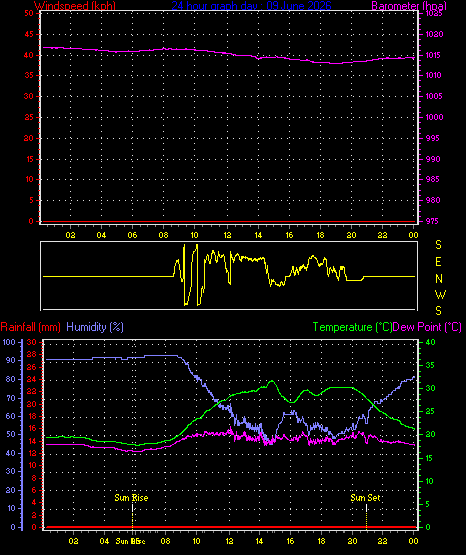Click red windspeed axis value "40"
466x555 pixels.
(29, 55)
